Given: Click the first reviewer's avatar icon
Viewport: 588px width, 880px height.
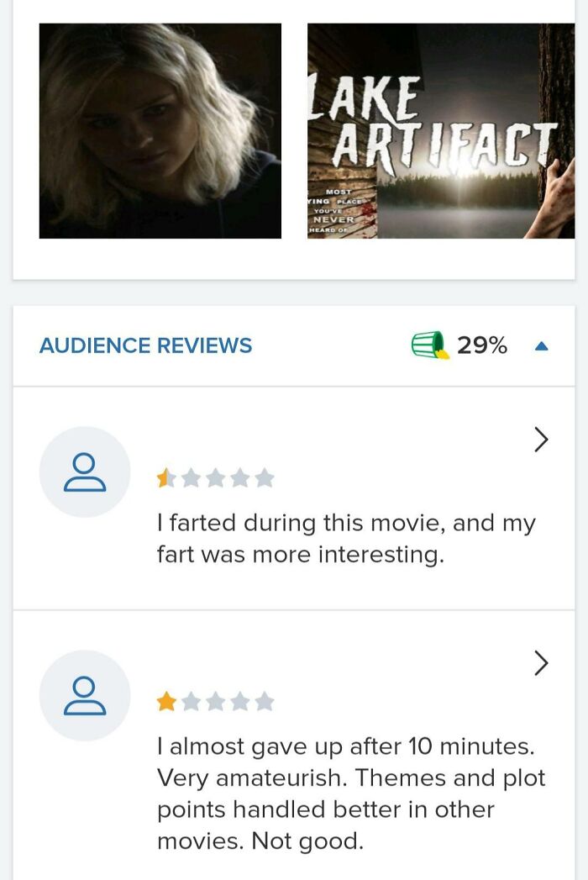Looking at the screenshot, I should pos(84,471).
